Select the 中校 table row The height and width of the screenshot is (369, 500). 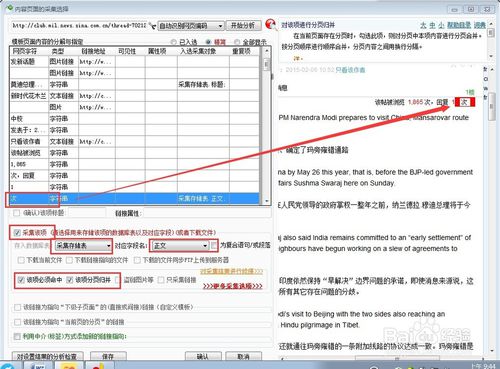[134, 119]
